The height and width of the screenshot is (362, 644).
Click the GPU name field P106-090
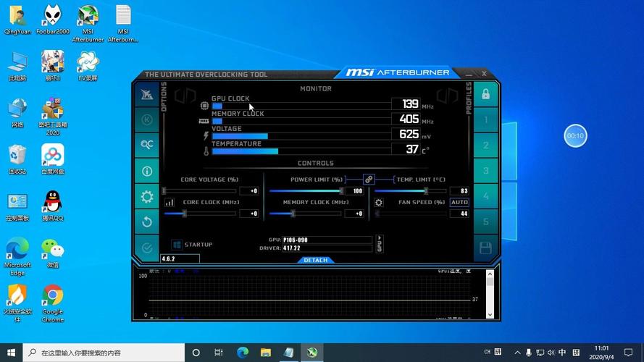click(x=327, y=240)
